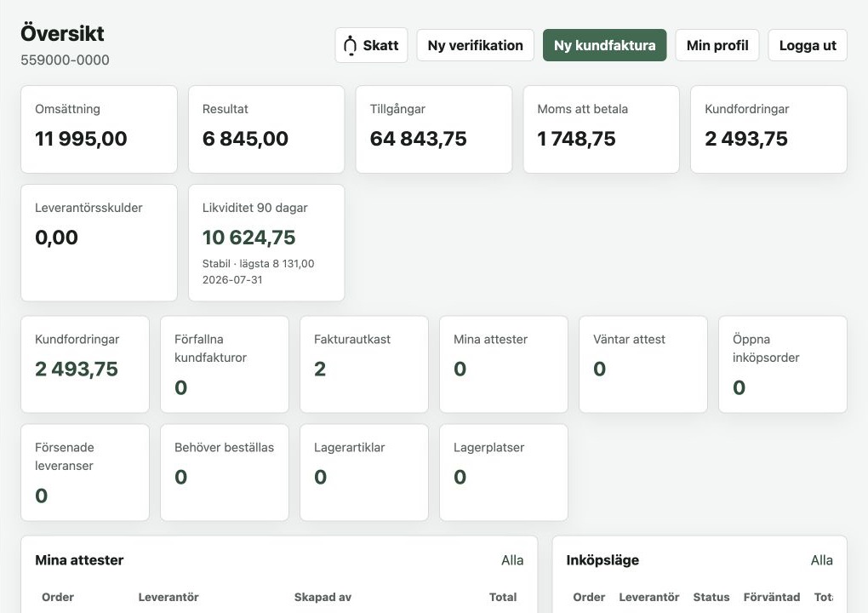Select Försenade leveranser tile
The height and width of the screenshot is (613, 868).
85,473
